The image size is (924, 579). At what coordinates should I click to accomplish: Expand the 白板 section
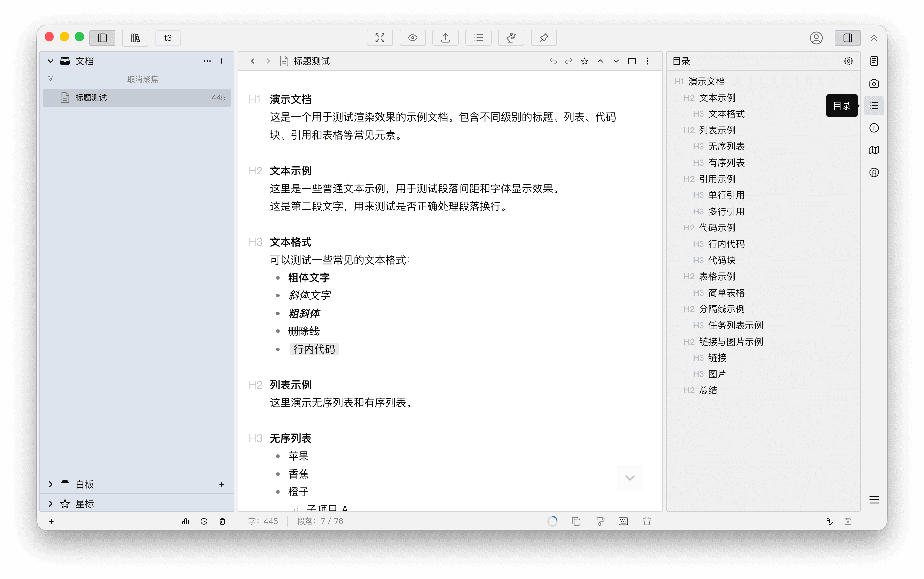coord(50,484)
